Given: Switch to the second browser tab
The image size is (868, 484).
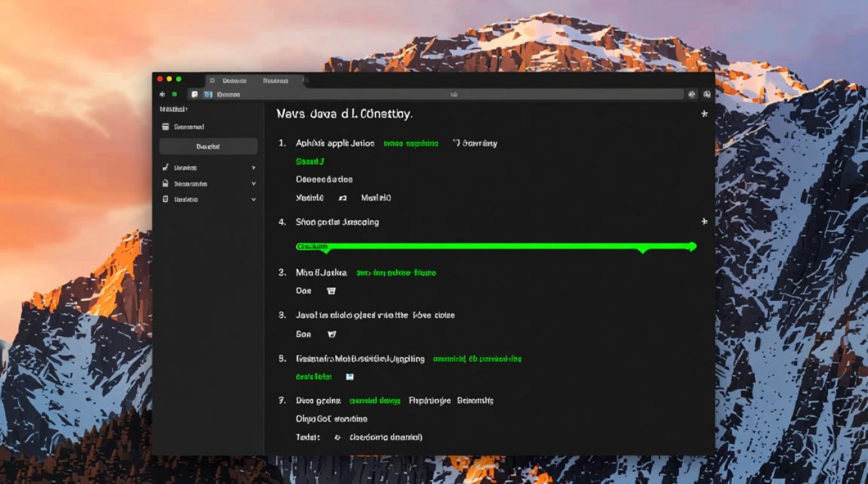Looking at the screenshot, I should point(275,81).
